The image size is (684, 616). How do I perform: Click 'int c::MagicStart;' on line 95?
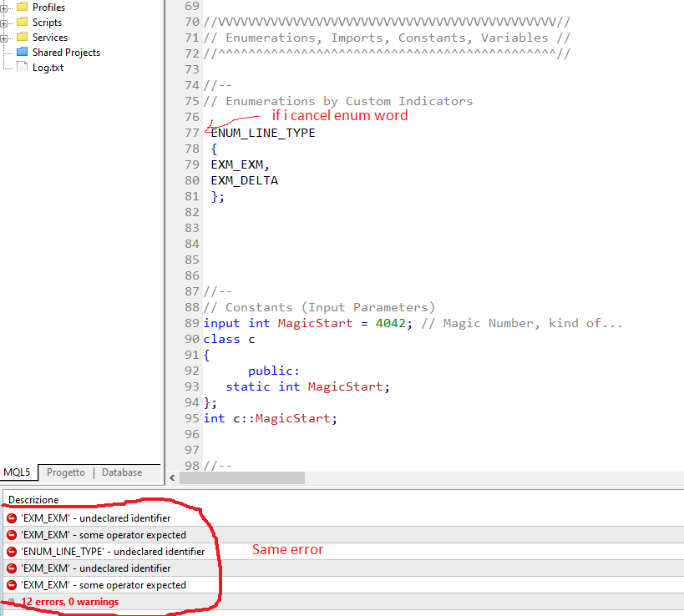pos(270,418)
